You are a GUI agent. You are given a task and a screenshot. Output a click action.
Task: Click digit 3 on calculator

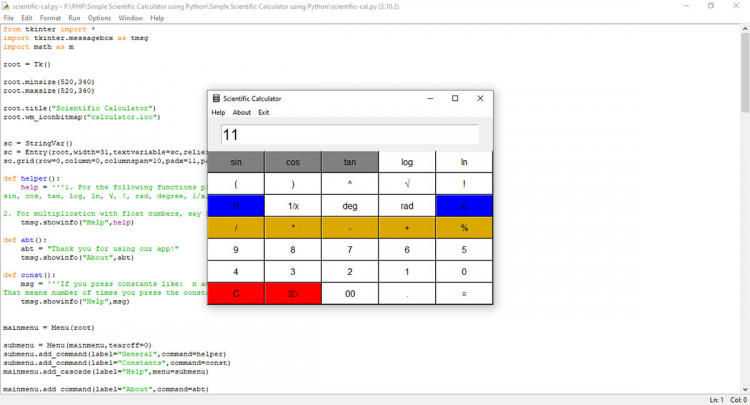click(293, 272)
